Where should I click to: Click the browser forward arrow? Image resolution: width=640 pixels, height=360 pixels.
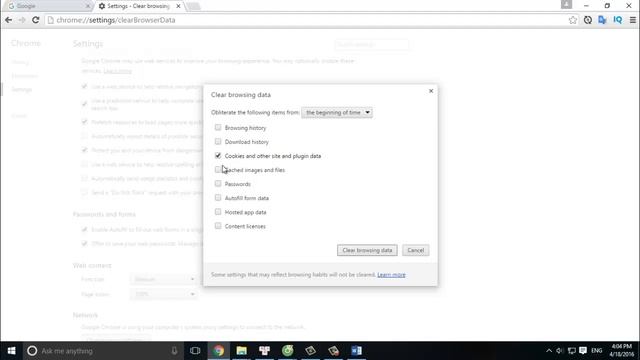[22, 20]
